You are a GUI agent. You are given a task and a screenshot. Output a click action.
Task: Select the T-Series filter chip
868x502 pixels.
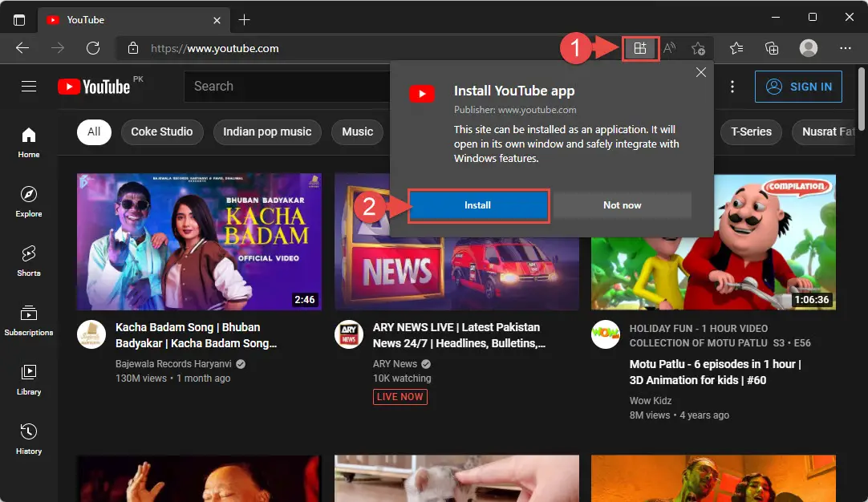pos(751,132)
